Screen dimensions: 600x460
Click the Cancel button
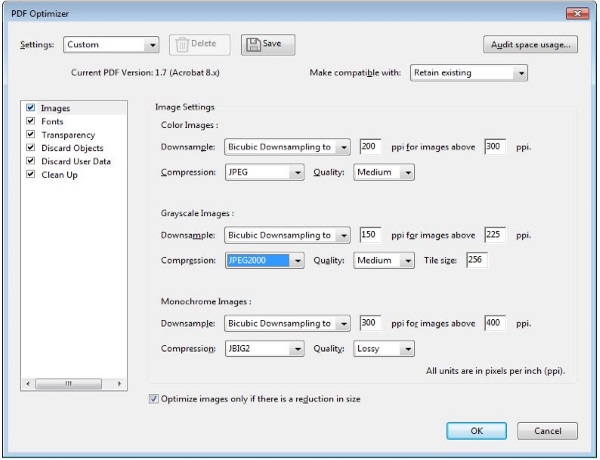tap(547, 431)
